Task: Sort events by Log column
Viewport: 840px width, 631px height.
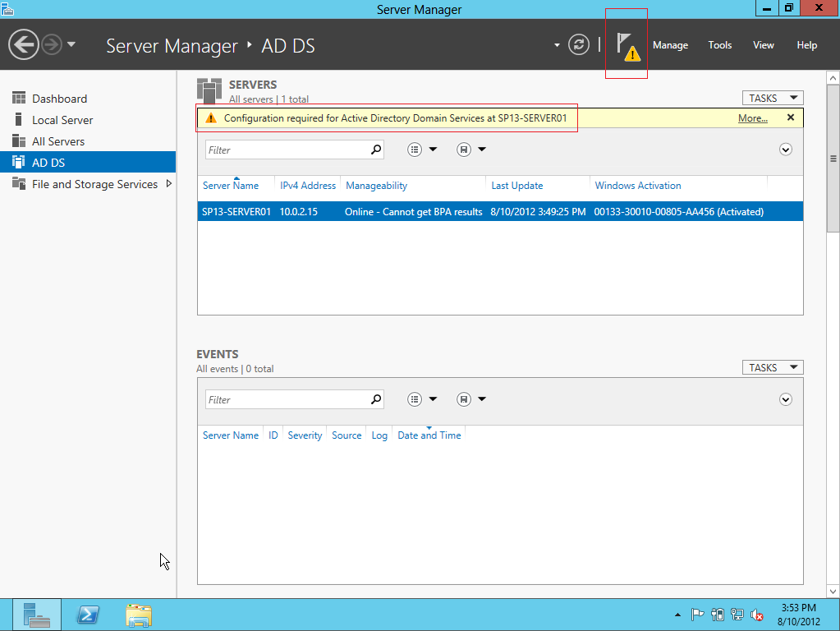Action: click(379, 435)
